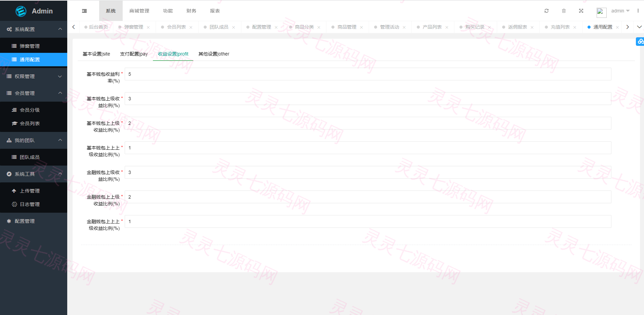Viewport: 644px width, 315px height.
Task: Open the tab options dropdown chevron
Action: [639, 27]
